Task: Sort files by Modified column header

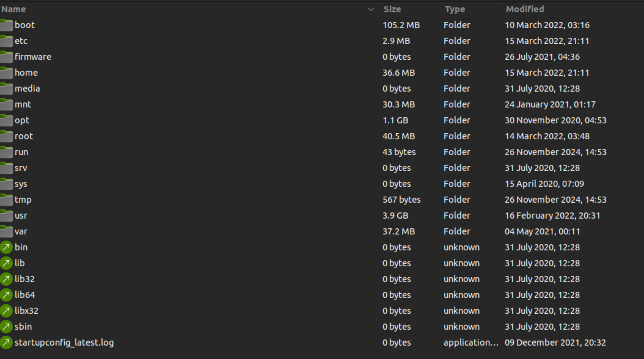Action: coord(525,9)
